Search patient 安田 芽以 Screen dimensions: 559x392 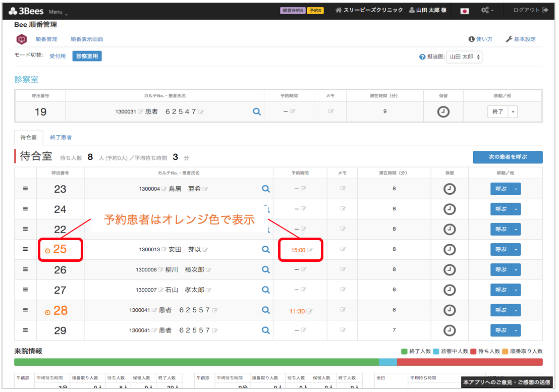265,249
